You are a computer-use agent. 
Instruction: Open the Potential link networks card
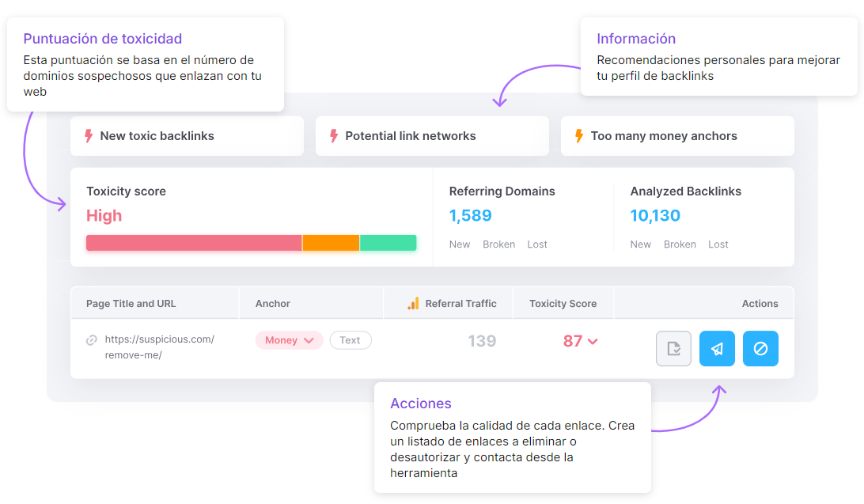point(432,136)
